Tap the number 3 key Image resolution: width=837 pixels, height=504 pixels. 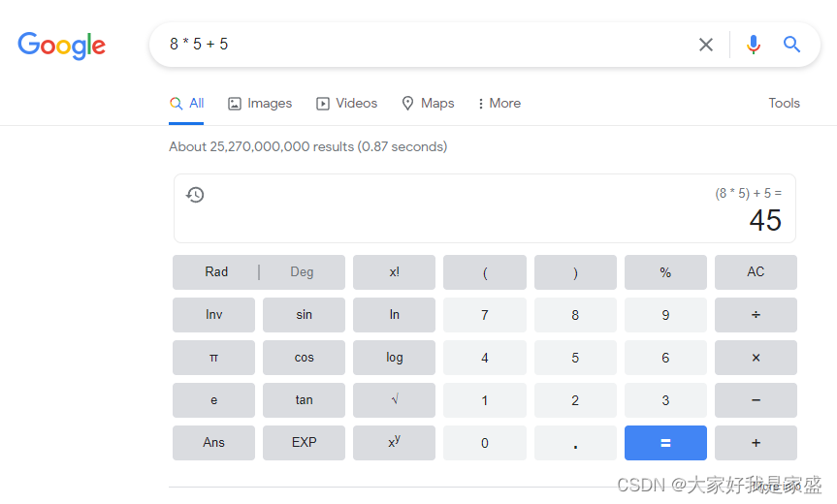tap(665, 400)
